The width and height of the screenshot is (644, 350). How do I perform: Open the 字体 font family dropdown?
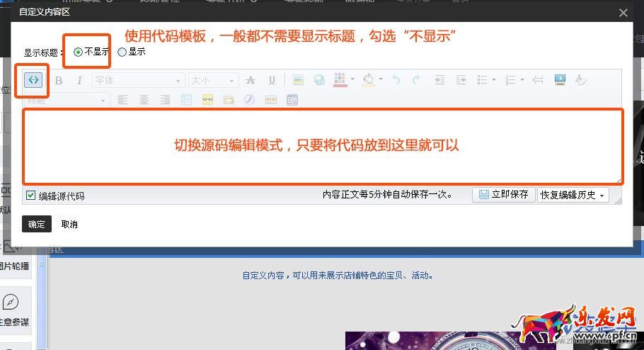(x=139, y=80)
